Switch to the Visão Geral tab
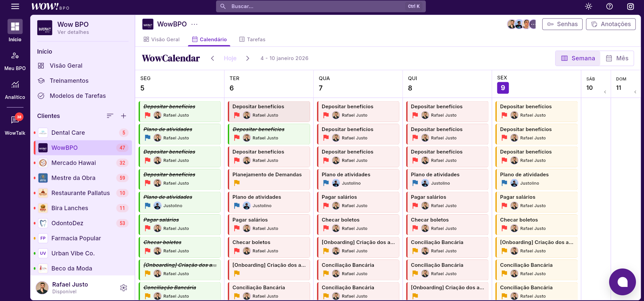Screen dimensions: 644x301 click(161, 40)
